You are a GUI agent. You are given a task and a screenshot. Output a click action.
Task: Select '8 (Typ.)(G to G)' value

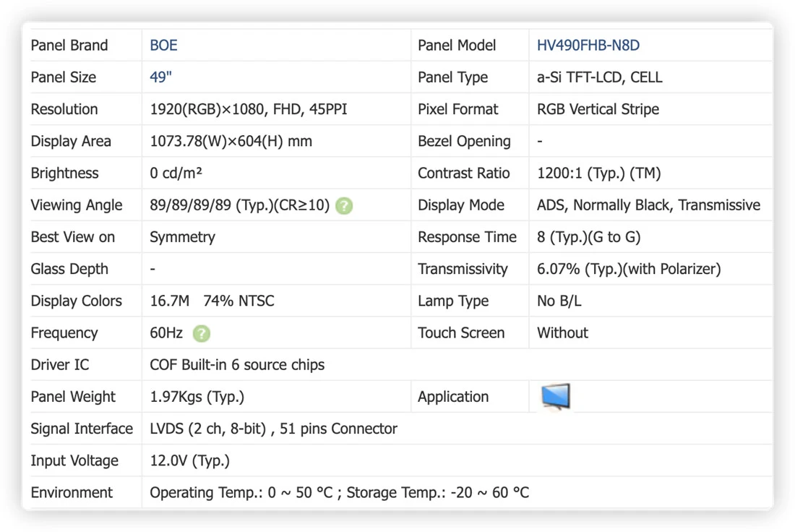point(588,237)
